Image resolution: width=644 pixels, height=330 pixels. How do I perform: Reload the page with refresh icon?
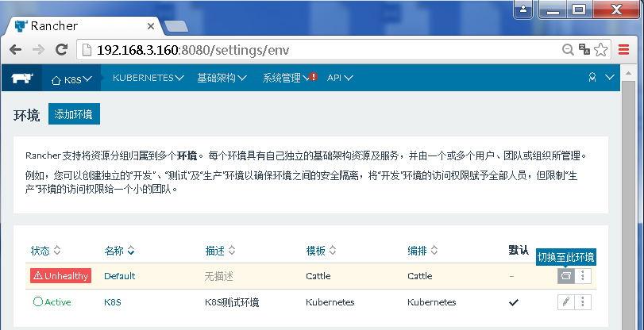pyautogui.click(x=62, y=50)
